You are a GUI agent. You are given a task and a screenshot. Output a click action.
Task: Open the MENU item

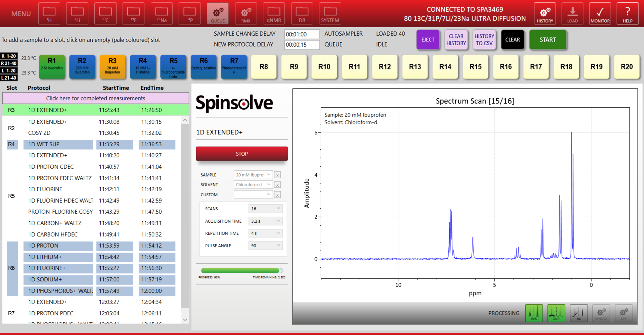click(x=21, y=13)
